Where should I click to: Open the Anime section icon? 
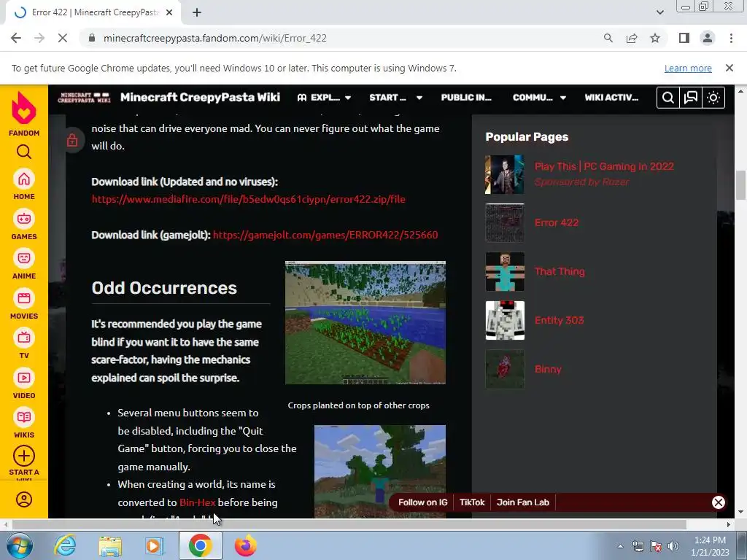coord(24,259)
